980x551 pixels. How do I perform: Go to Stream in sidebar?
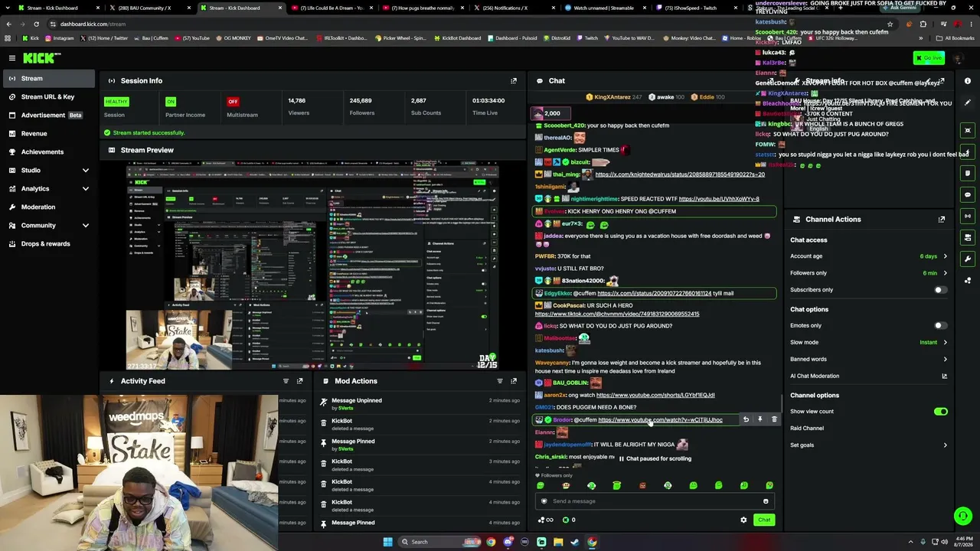(x=48, y=78)
